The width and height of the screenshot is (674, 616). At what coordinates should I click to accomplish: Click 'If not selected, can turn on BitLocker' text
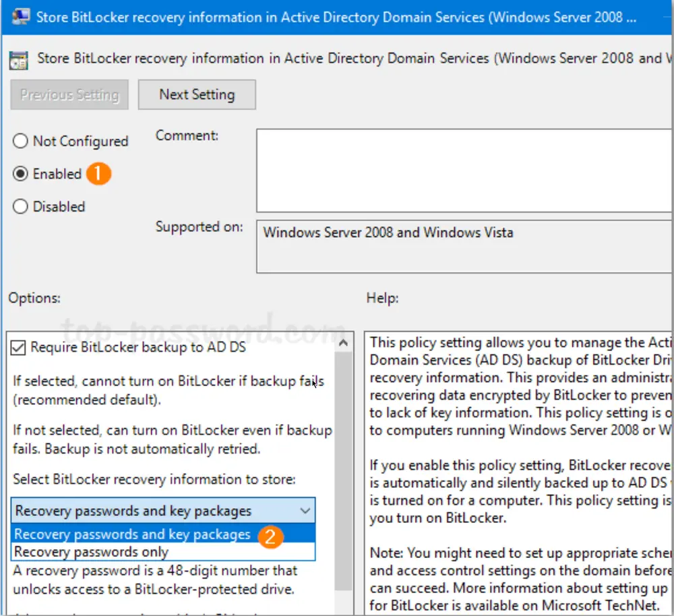pos(173,439)
